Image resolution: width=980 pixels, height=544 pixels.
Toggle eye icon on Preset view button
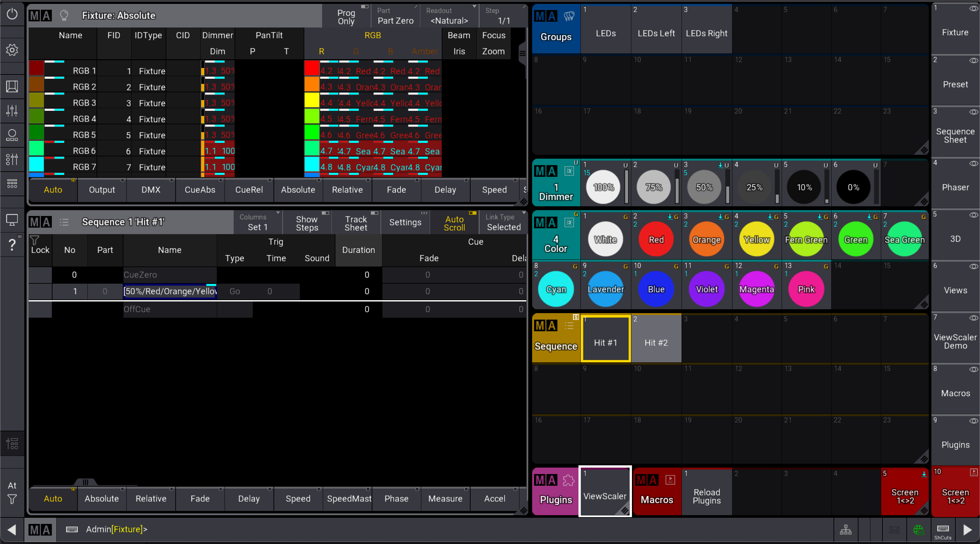(x=974, y=61)
